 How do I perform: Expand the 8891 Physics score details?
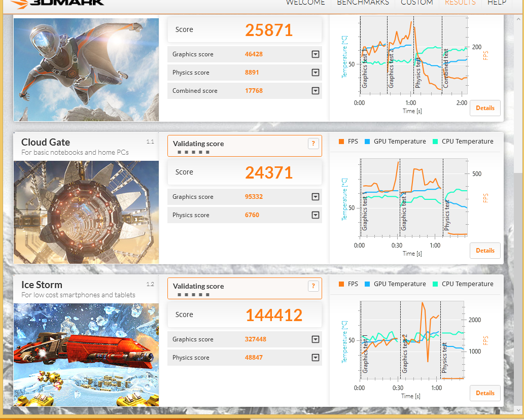coord(315,73)
